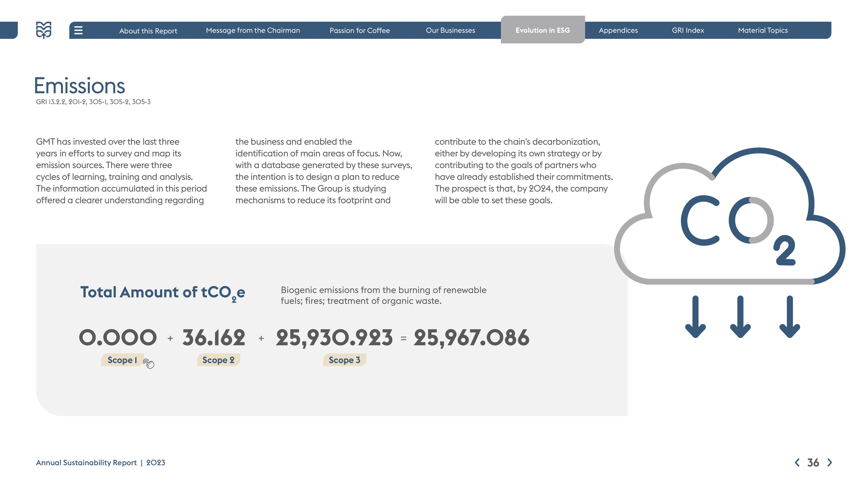The image size is (868, 488).
Task: Click the company logo icon
Action: click(x=44, y=30)
